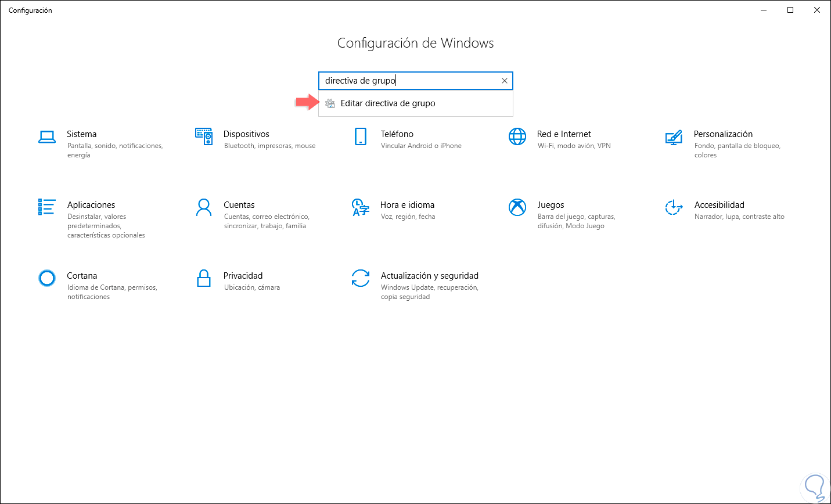Open the Juegos Xbox icon
The height and width of the screenshot is (504, 831).
(517, 207)
